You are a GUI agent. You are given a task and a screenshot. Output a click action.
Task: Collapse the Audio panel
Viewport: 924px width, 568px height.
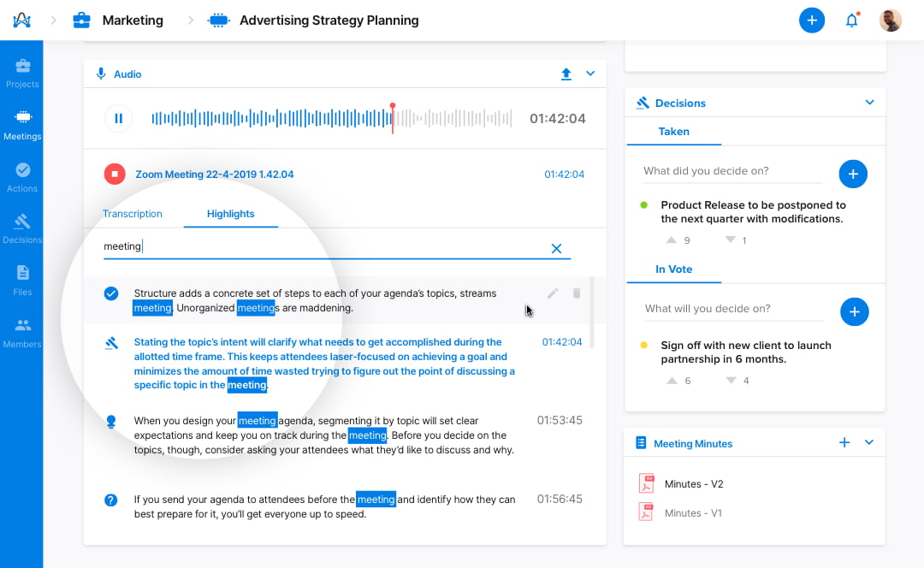(590, 74)
